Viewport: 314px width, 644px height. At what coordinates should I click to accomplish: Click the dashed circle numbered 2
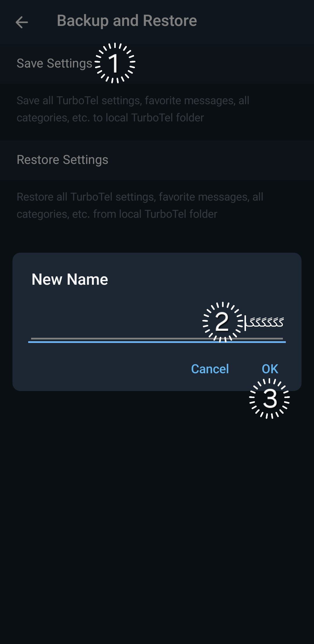[222, 322]
